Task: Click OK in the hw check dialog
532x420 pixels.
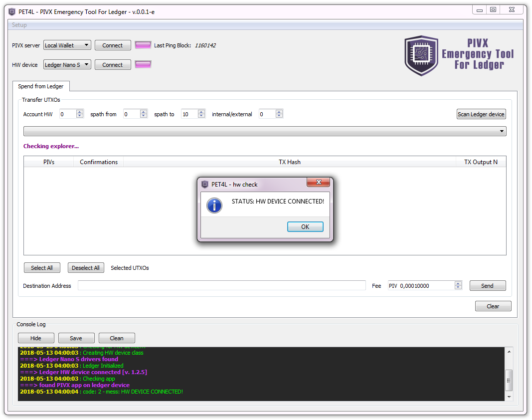Action: pyautogui.click(x=305, y=226)
